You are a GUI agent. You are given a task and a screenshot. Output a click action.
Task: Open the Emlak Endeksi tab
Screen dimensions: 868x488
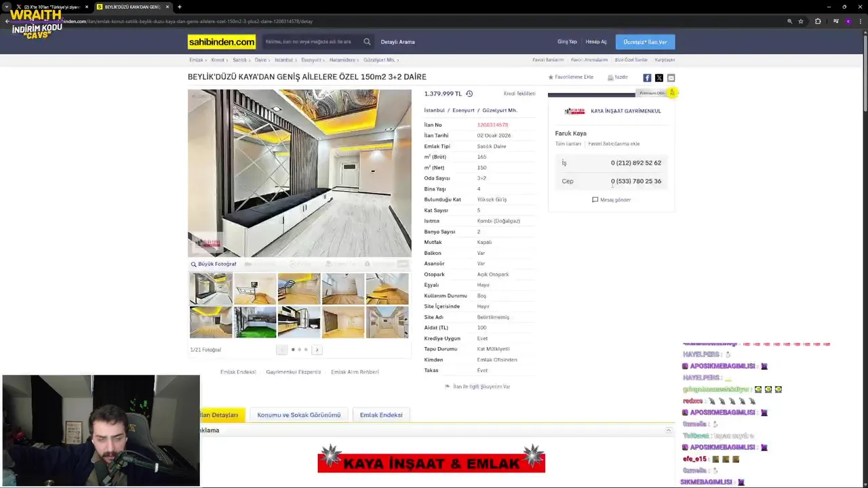click(381, 415)
